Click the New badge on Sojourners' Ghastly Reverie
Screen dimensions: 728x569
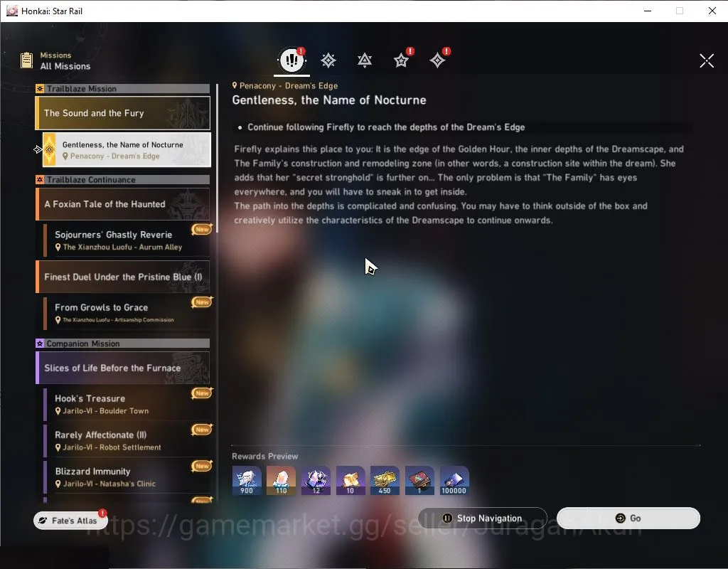click(x=202, y=229)
